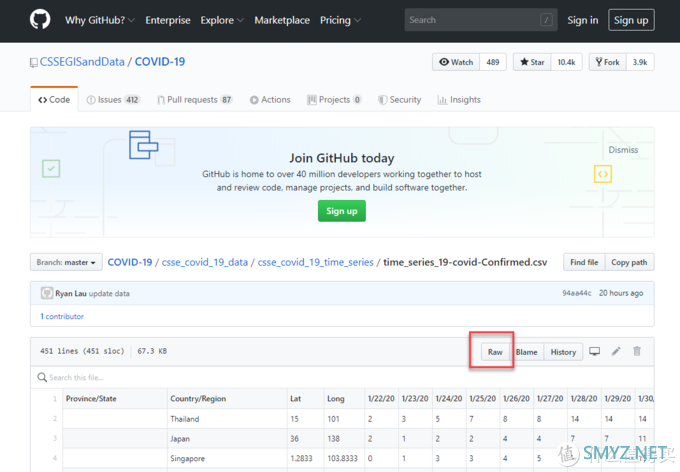View the 489 watchers count
The height and width of the screenshot is (472, 680).
[493, 62]
